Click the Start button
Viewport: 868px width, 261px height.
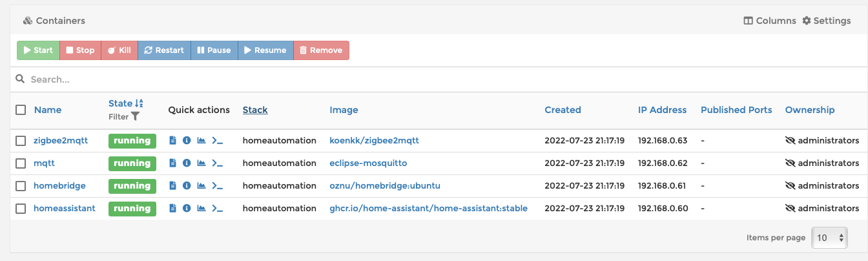(38, 50)
